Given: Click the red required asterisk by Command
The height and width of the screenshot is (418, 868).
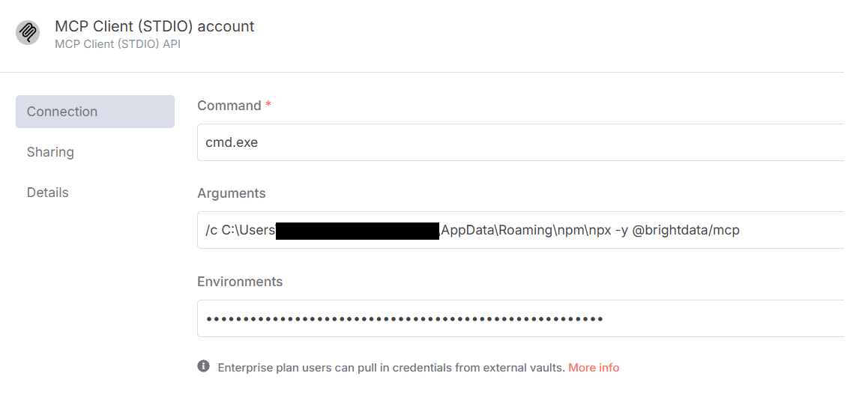Looking at the screenshot, I should pos(268,106).
